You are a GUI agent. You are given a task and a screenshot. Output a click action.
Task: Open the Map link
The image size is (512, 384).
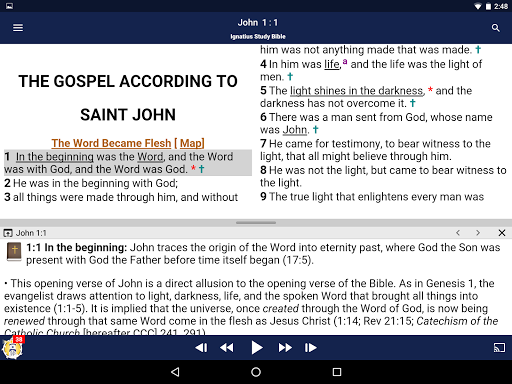[191, 143]
